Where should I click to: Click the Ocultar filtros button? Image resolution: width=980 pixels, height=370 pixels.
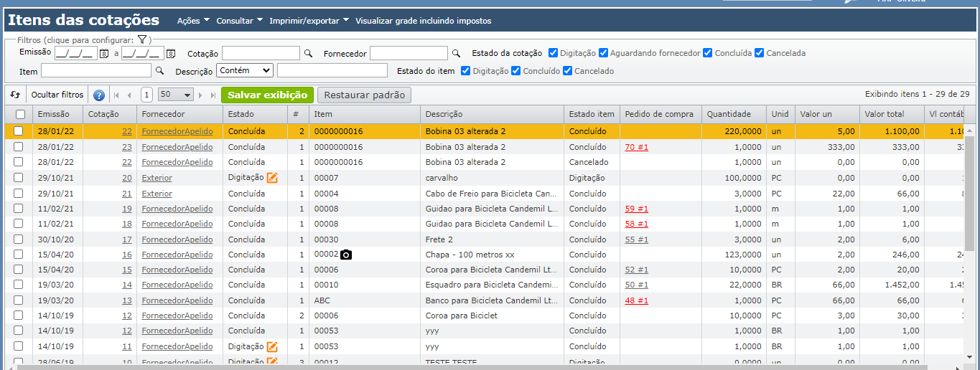coord(57,95)
